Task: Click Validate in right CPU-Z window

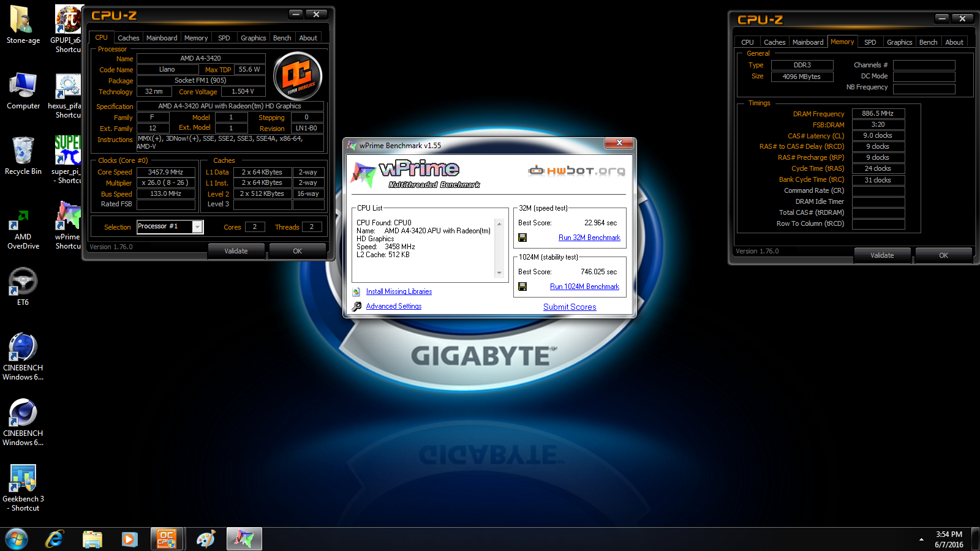Action: [882, 255]
